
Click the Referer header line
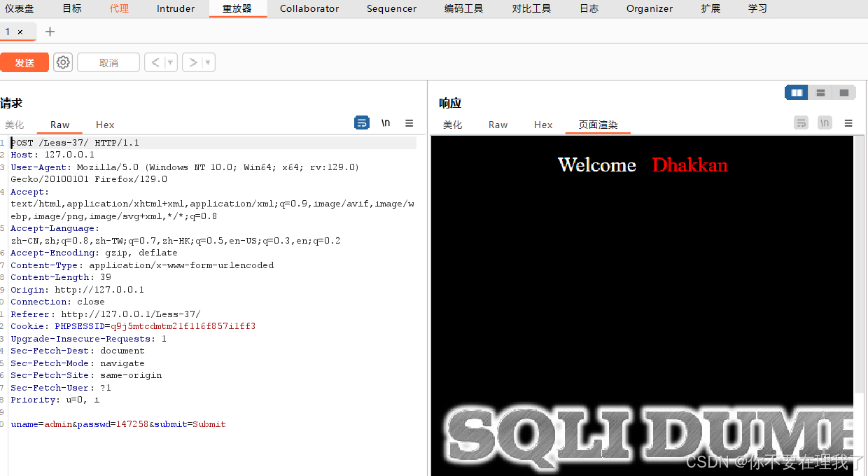pos(105,314)
